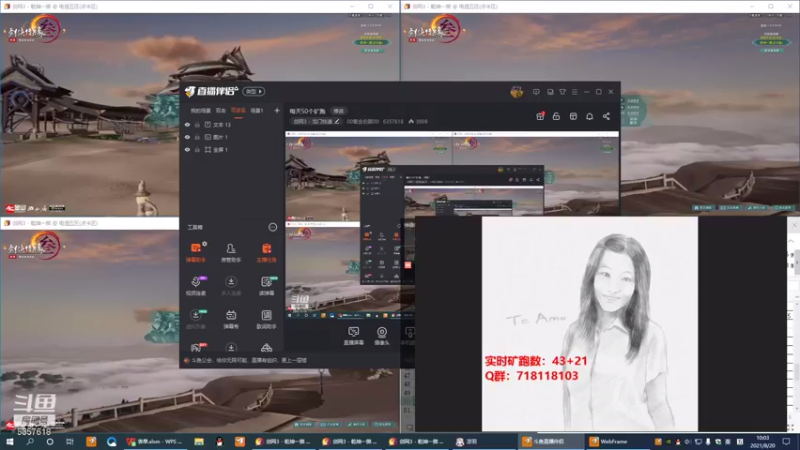This screenshot has height=450, width=800.
Task: Toggle lock on 文本 13 source
Action: tap(197, 124)
